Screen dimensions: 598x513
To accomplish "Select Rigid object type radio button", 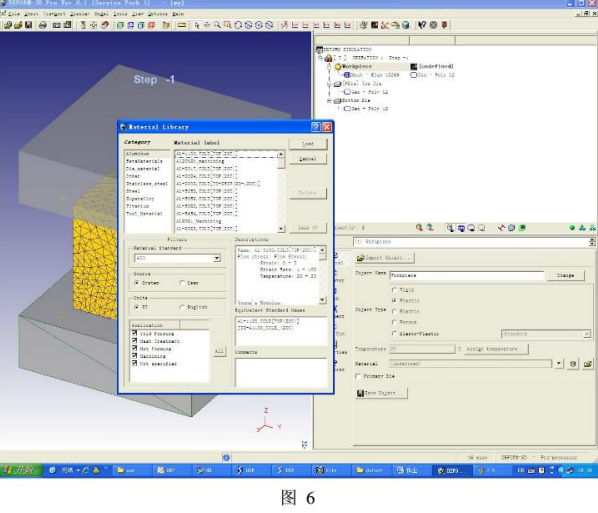I will 394,290.
